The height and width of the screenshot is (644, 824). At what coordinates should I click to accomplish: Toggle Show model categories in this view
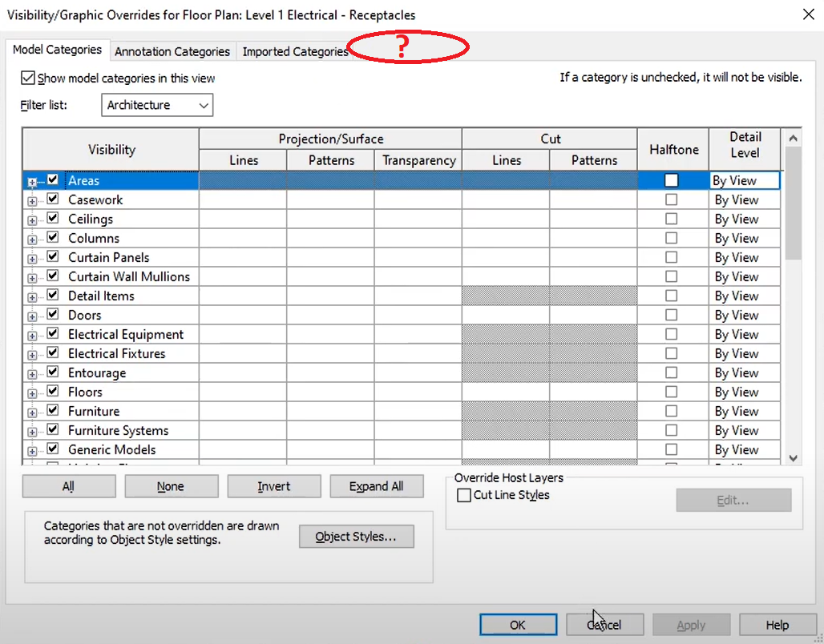point(28,78)
